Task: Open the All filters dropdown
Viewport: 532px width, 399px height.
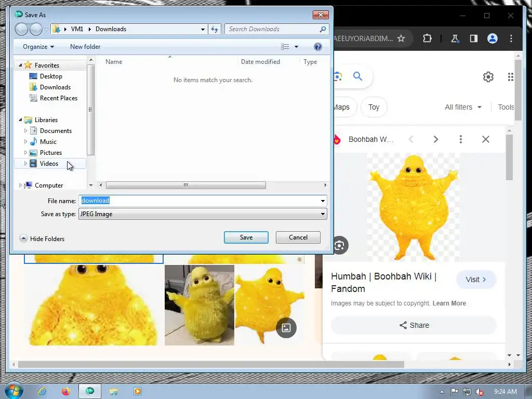Action: pyautogui.click(x=463, y=107)
